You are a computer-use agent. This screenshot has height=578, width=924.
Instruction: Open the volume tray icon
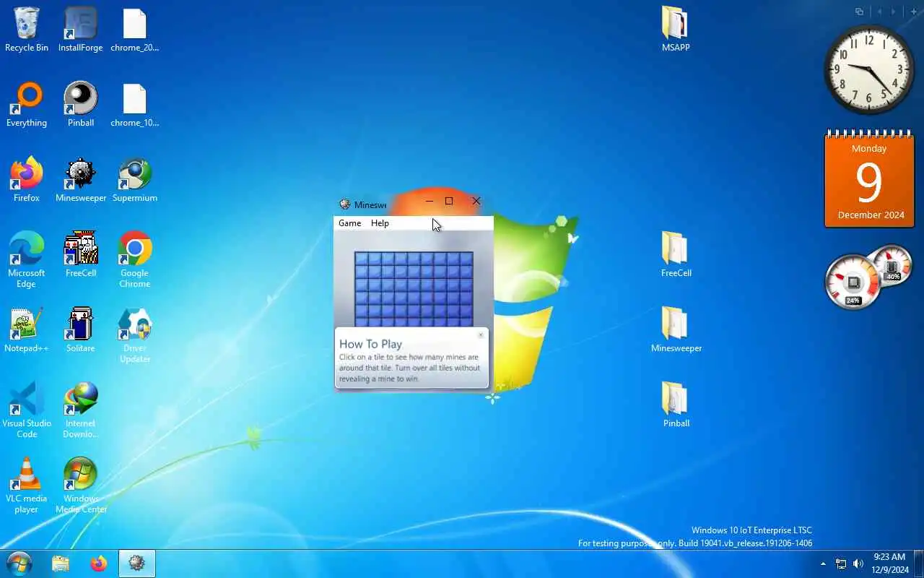coord(858,564)
